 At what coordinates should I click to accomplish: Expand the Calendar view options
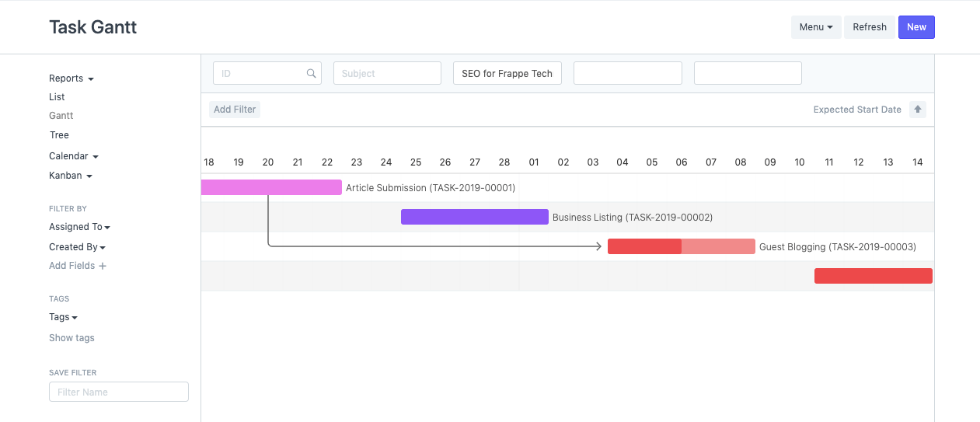pyautogui.click(x=73, y=156)
